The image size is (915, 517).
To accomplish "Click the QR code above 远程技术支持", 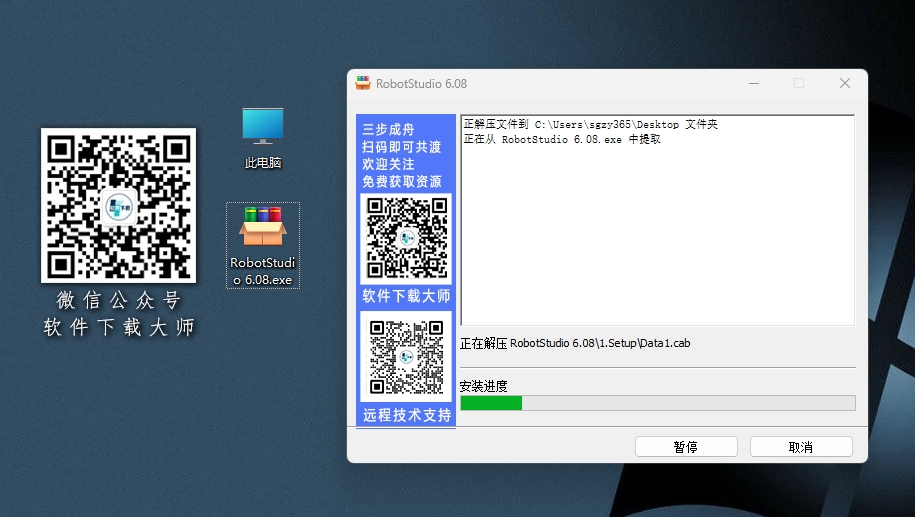I will point(406,357).
